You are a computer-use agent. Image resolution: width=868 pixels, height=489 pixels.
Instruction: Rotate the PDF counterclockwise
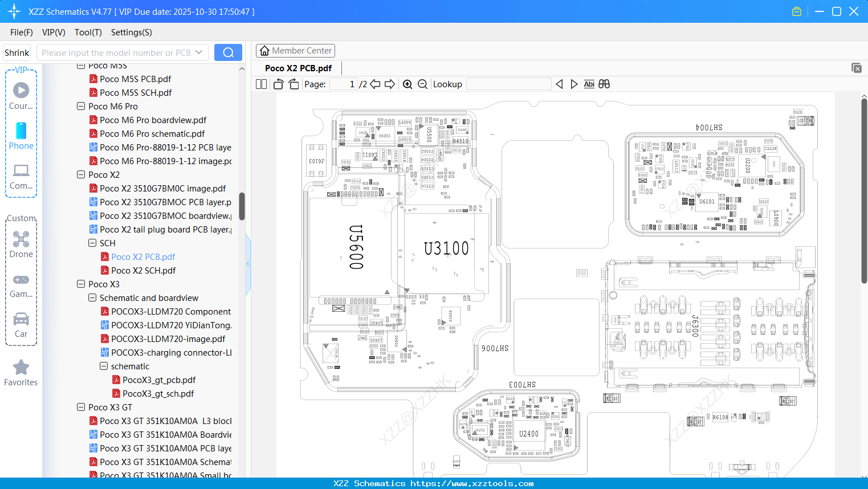pos(278,84)
